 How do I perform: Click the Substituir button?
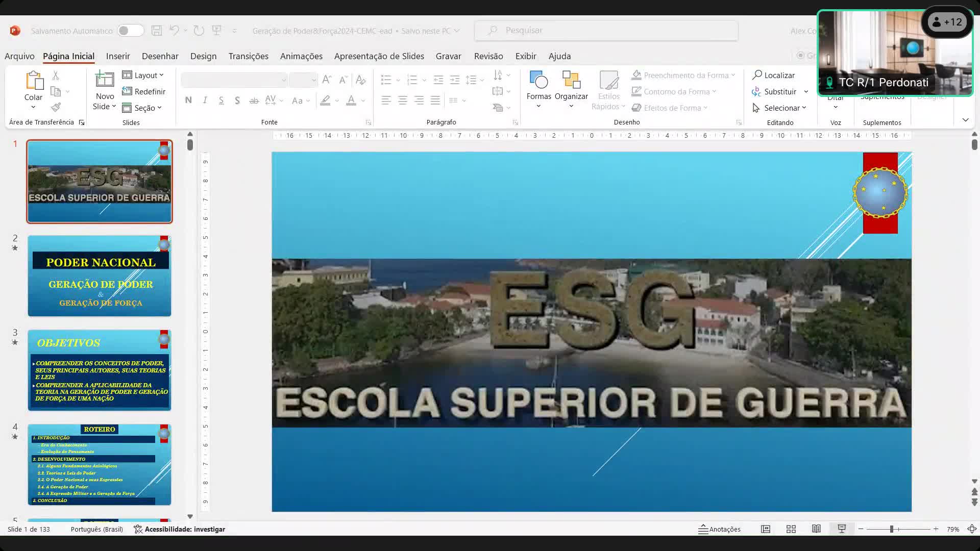774,91
